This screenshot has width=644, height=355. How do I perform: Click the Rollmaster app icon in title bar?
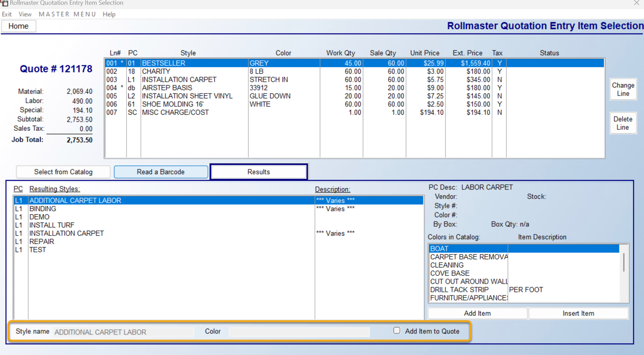tap(4, 3)
